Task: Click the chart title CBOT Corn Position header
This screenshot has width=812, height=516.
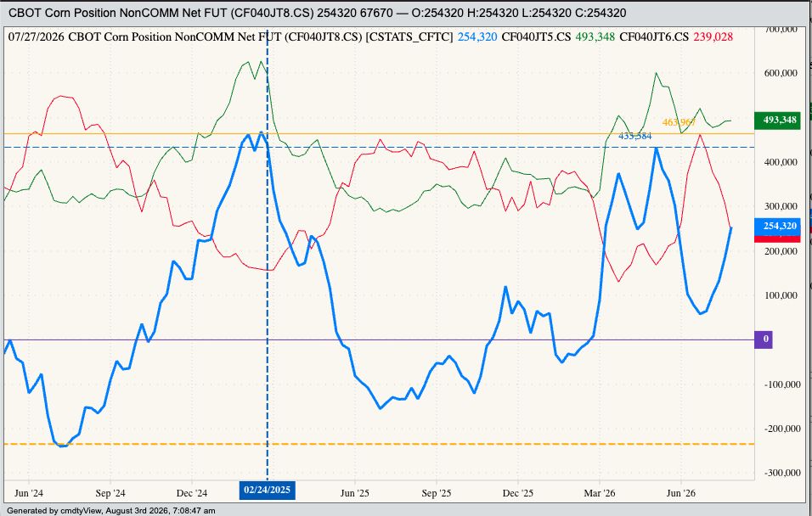Action: coord(317,14)
